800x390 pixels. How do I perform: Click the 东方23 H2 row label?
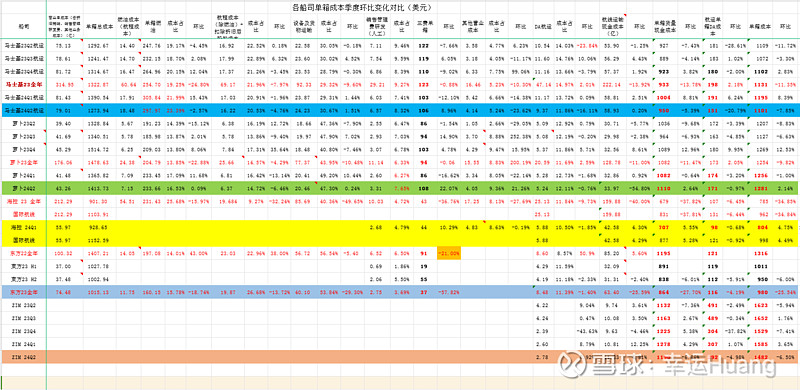point(23,279)
